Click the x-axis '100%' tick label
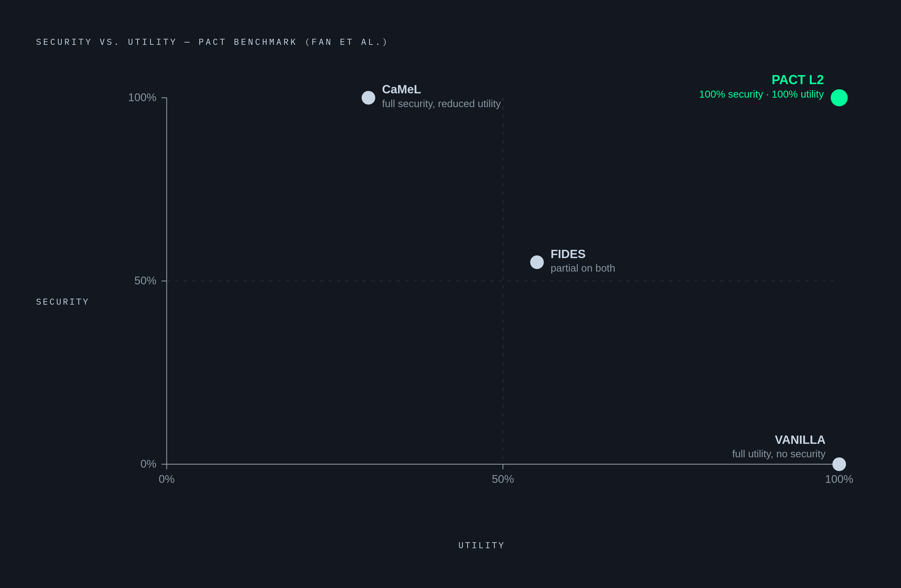Image resolution: width=901 pixels, height=588 pixels. 839,479
